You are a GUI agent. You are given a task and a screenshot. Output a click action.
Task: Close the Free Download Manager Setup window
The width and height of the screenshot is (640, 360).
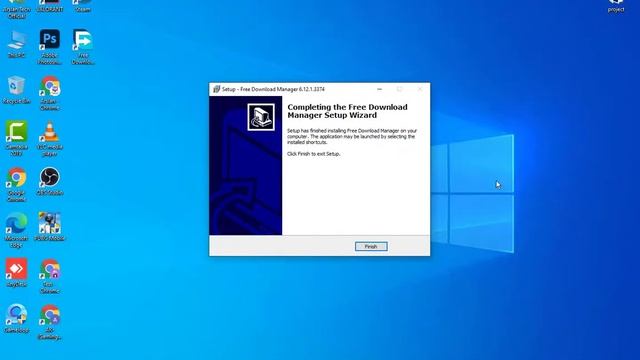pos(420,89)
